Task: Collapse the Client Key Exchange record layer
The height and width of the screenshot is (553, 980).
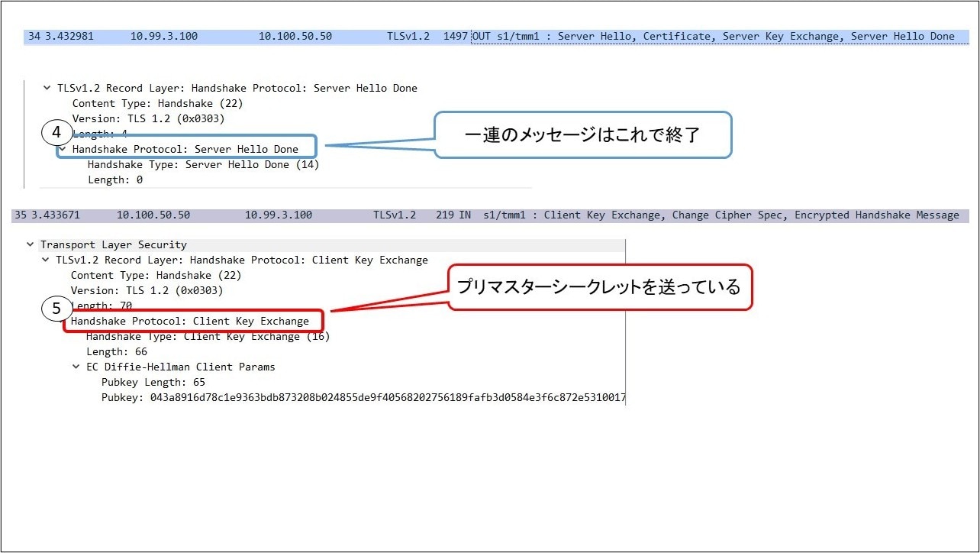Action: click(46, 260)
